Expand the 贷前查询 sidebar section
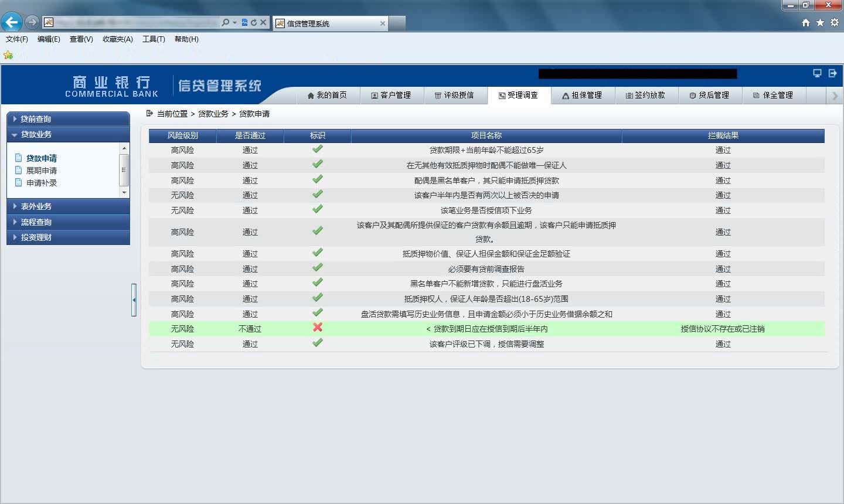Screen dimensions: 844x504 point(68,119)
